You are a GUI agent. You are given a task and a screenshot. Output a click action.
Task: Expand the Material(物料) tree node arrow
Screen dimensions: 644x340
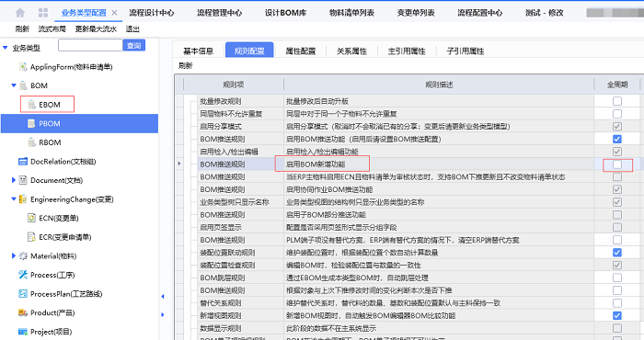point(14,256)
